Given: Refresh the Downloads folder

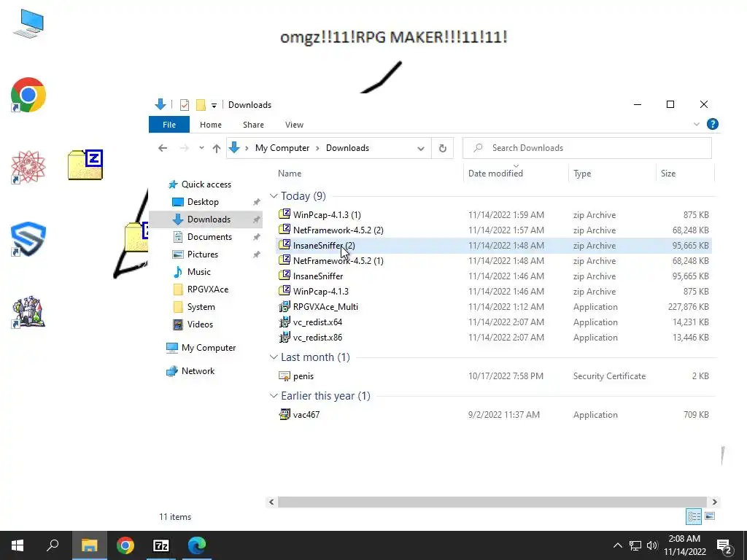Looking at the screenshot, I should click(x=443, y=148).
